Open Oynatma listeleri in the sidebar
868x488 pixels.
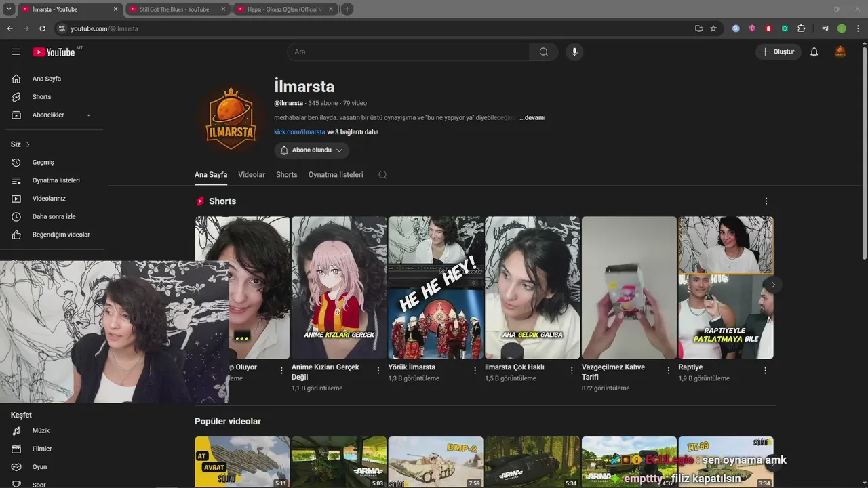54,180
